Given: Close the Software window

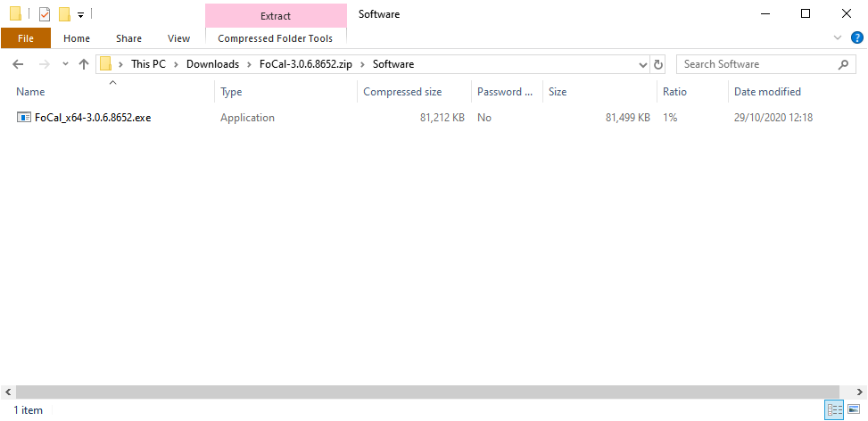Looking at the screenshot, I should (847, 14).
